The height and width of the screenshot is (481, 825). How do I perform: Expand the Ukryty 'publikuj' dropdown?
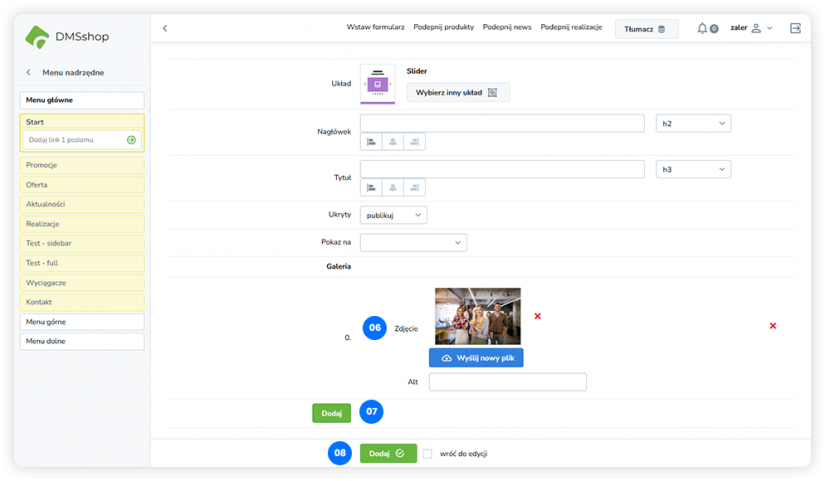click(x=393, y=215)
